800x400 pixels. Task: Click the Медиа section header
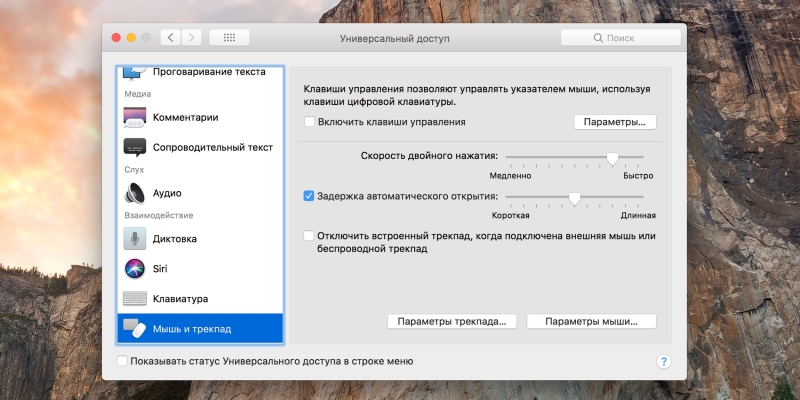click(138, 94)
